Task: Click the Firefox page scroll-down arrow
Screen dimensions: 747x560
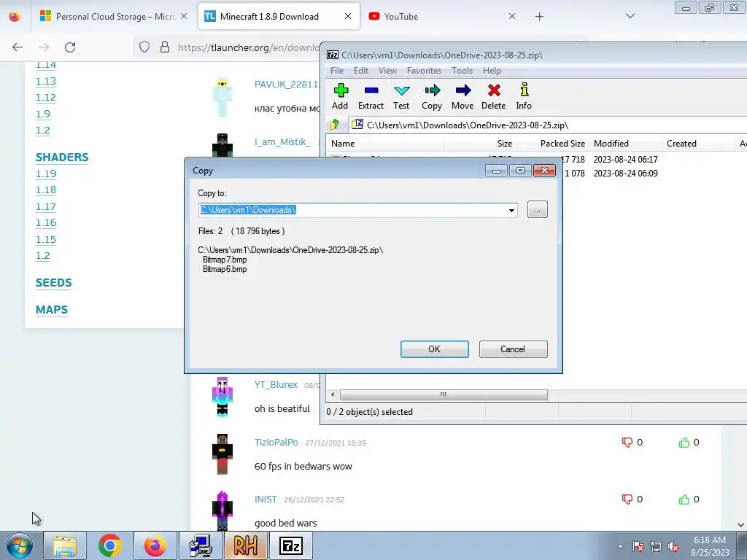Action: point(741,525)
